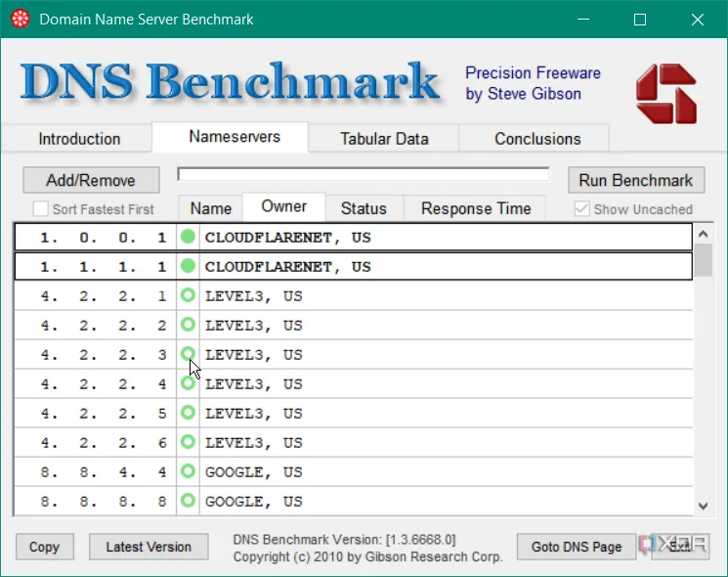The width and height of the screenshot is (728, 577).
Task: Click the Add/Remove button
Action: coord(91,180)
